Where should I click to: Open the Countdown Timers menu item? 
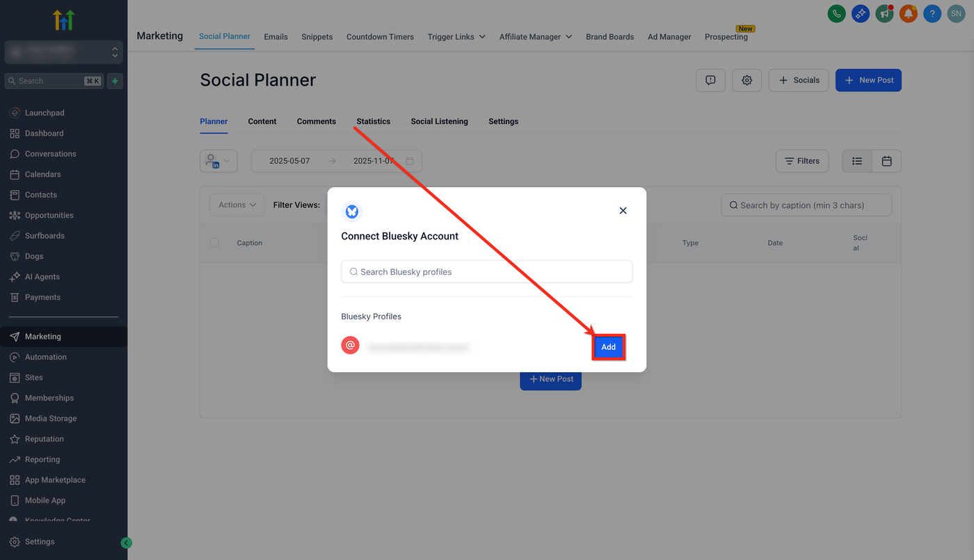tap(380, 37)
